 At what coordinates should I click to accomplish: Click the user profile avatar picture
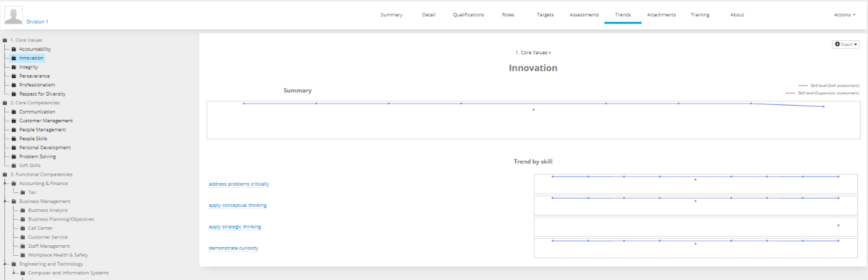click(14, 16)
